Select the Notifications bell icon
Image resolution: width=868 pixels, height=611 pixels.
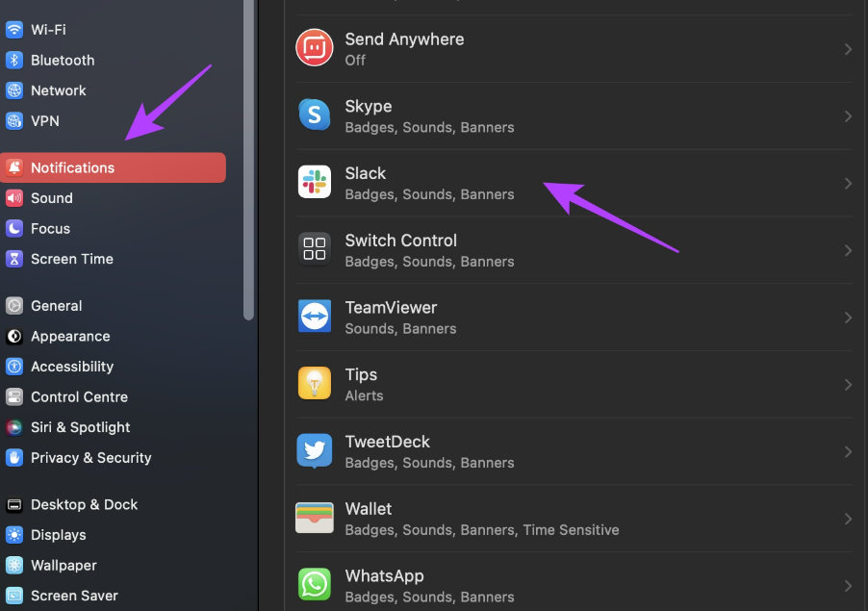pos(14,167)
